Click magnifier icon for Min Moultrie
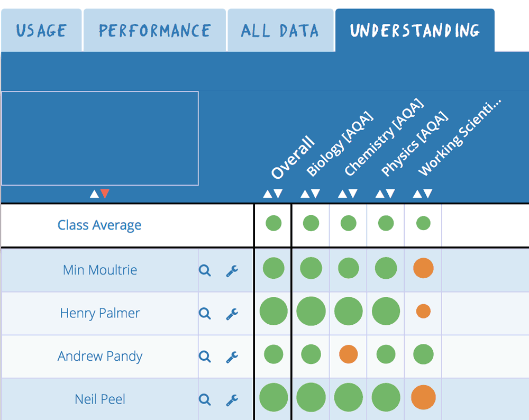529x420 pixels. (205, 270)
